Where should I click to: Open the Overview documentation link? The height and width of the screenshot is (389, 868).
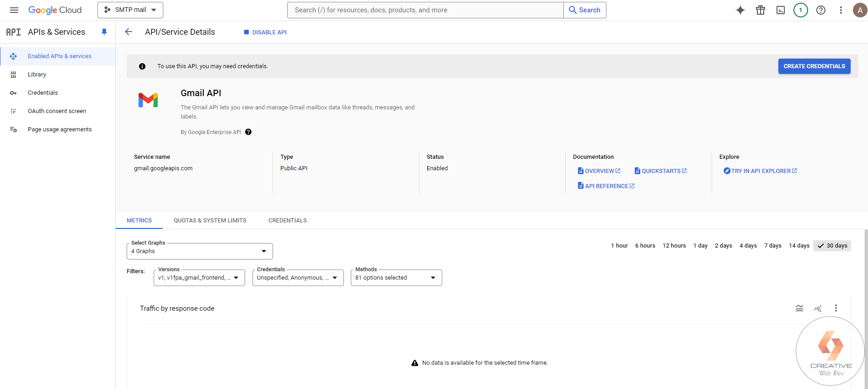599,171
